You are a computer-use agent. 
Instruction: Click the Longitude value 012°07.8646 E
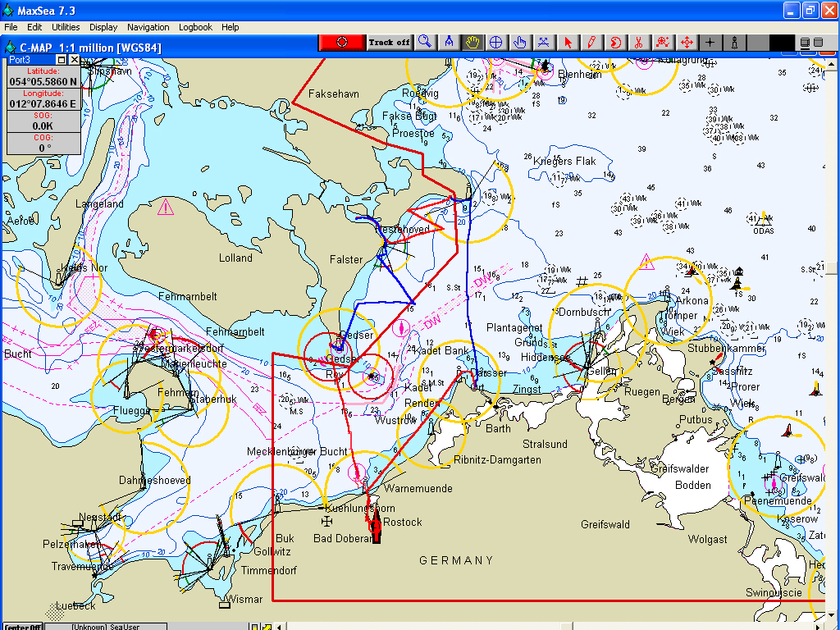click(x=43, y=103)
